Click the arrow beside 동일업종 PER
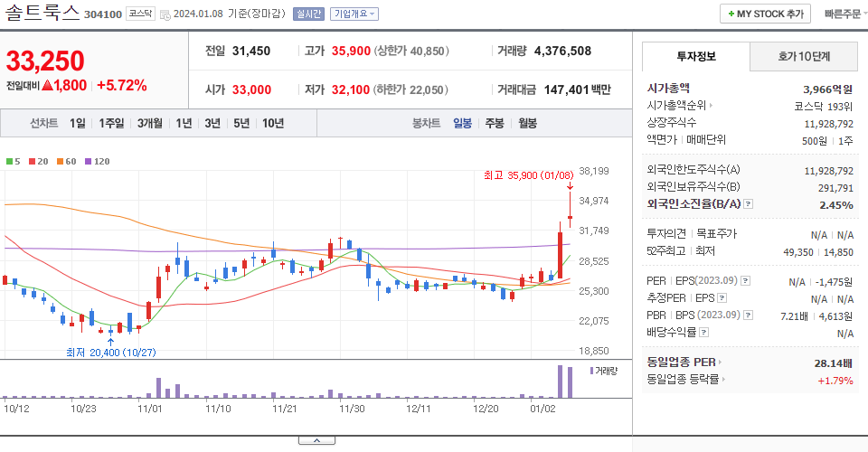 [721, 363]
